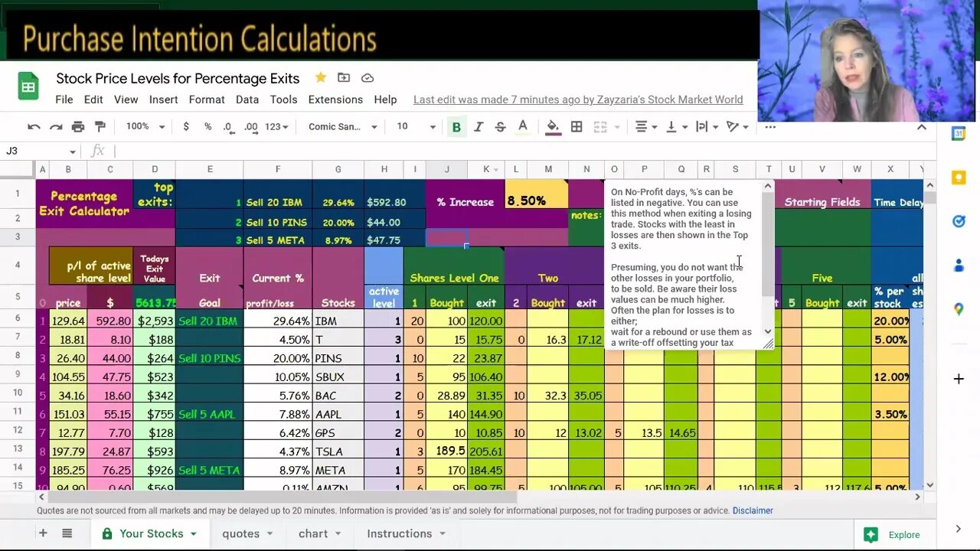The width and height of the screenshot is (980, 551).
Task: Toggle italic formatting
Action: [479, 127]
